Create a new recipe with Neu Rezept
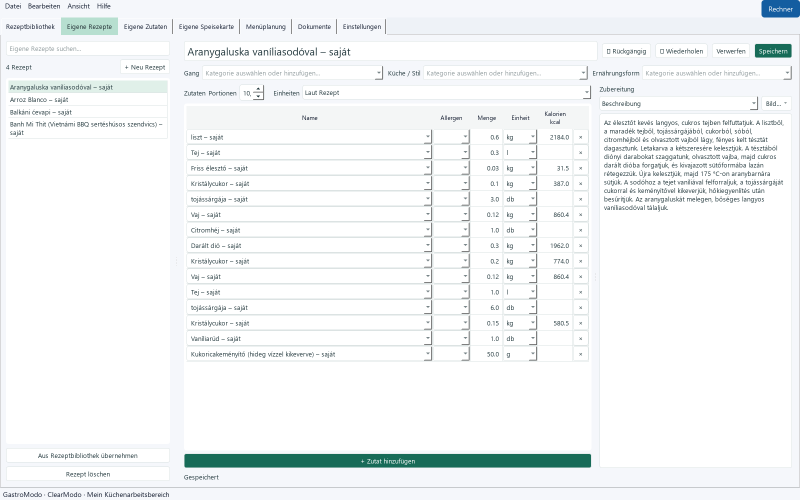 pyautogui.click(x=145, y=67)
